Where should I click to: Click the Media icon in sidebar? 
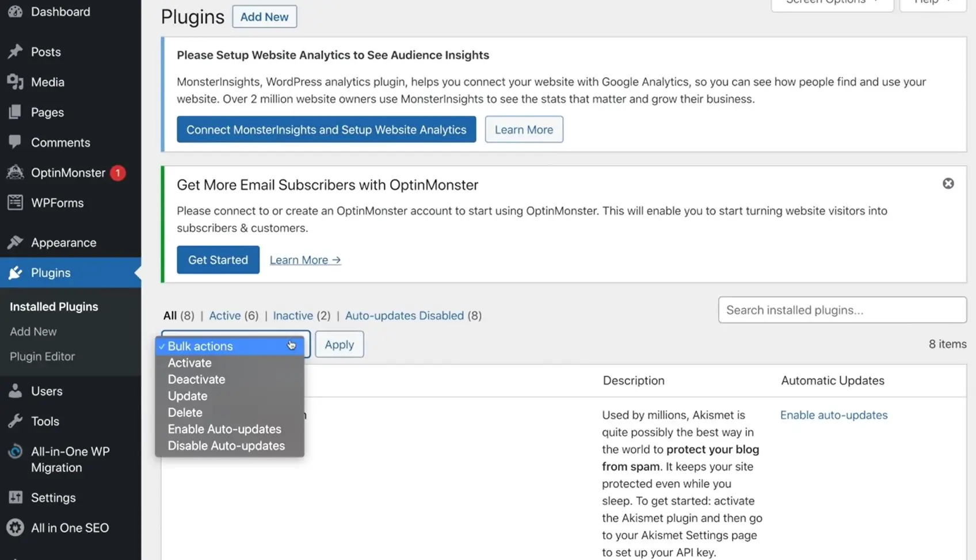16,82
